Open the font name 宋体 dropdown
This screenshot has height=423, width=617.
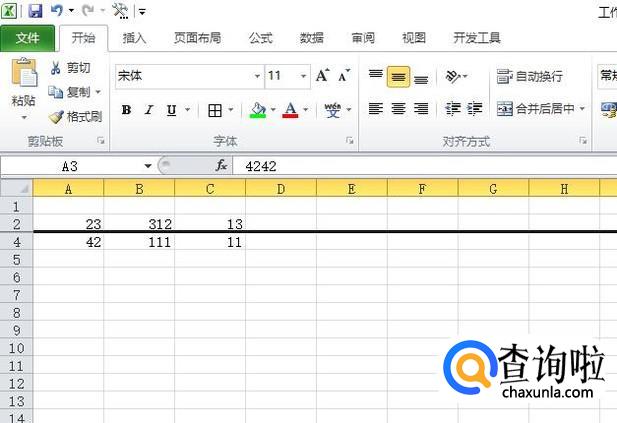tap(257, 76)
